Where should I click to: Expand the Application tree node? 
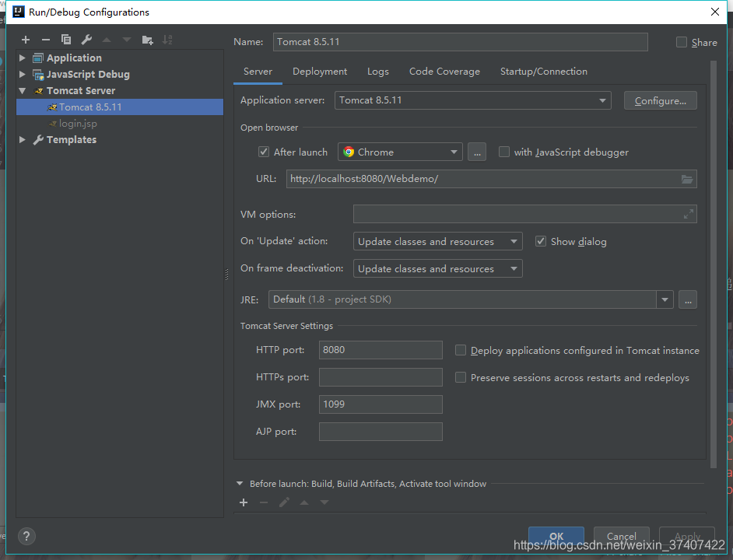tap(22, 58)
